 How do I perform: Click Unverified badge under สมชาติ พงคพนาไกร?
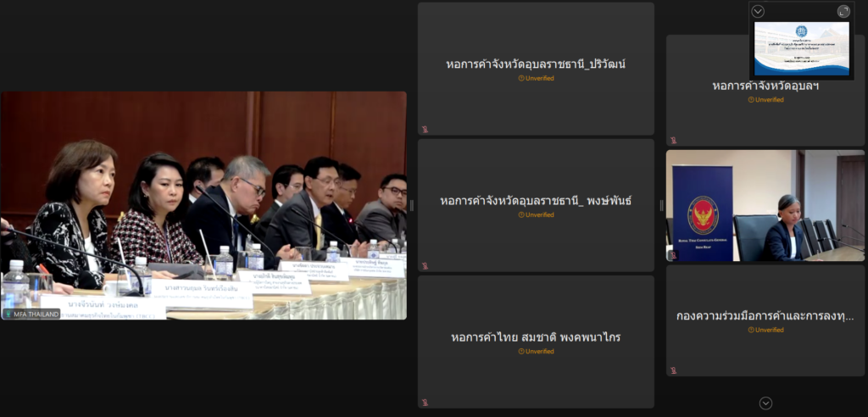pyautogui.click(x=536, y=351)
